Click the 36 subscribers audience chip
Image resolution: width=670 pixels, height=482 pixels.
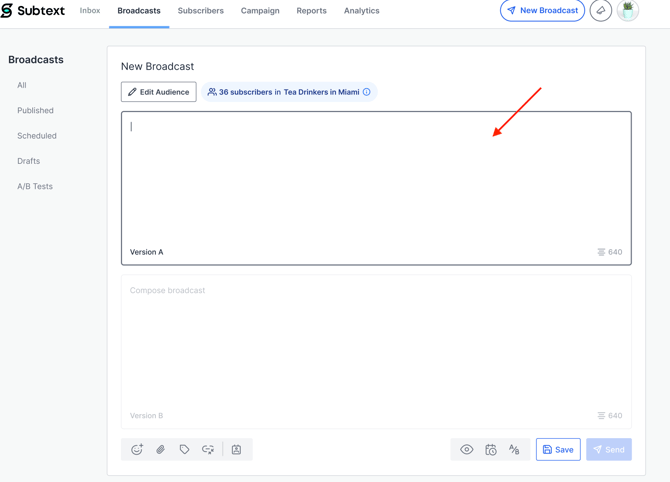289,92
